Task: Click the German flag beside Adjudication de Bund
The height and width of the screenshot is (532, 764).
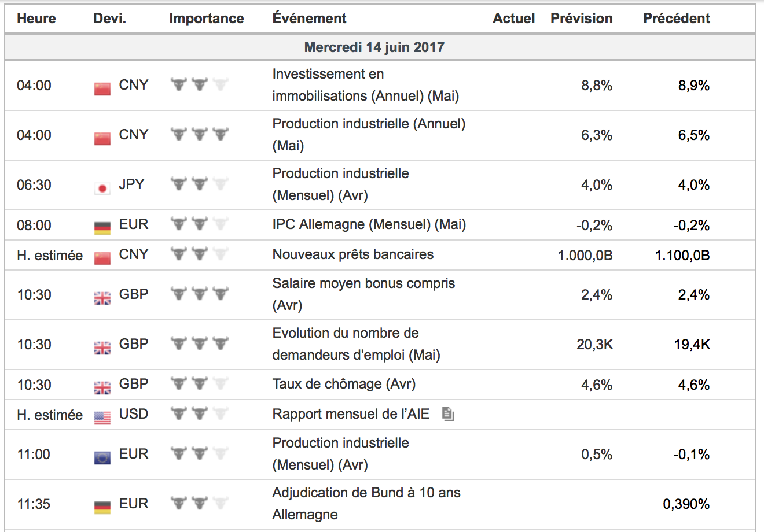Action: [102, 507]
